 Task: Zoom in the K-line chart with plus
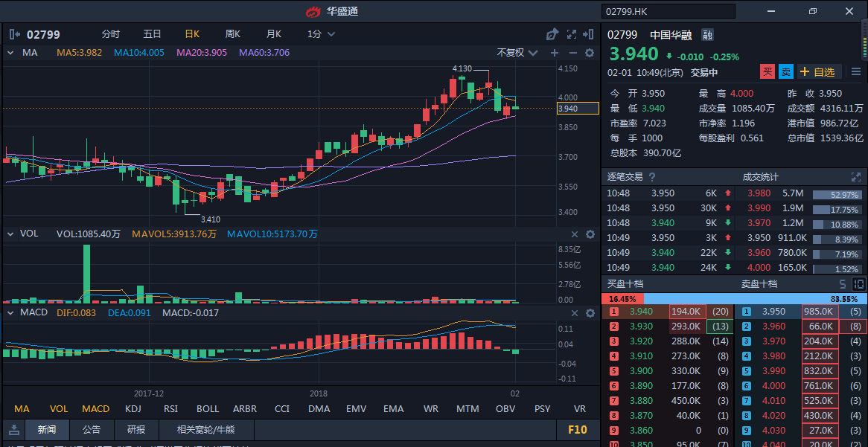pos(554,53)
